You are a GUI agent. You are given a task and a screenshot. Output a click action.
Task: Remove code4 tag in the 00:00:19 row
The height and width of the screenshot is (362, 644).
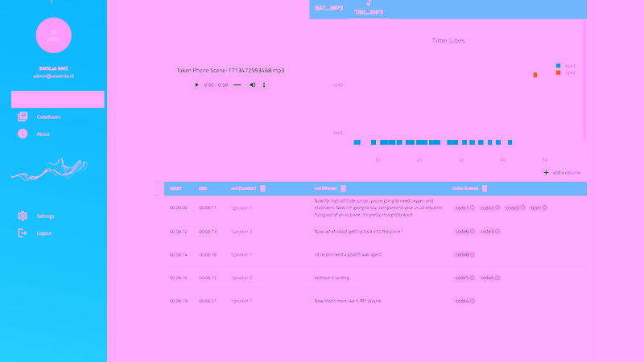click(x=473, y=301)
